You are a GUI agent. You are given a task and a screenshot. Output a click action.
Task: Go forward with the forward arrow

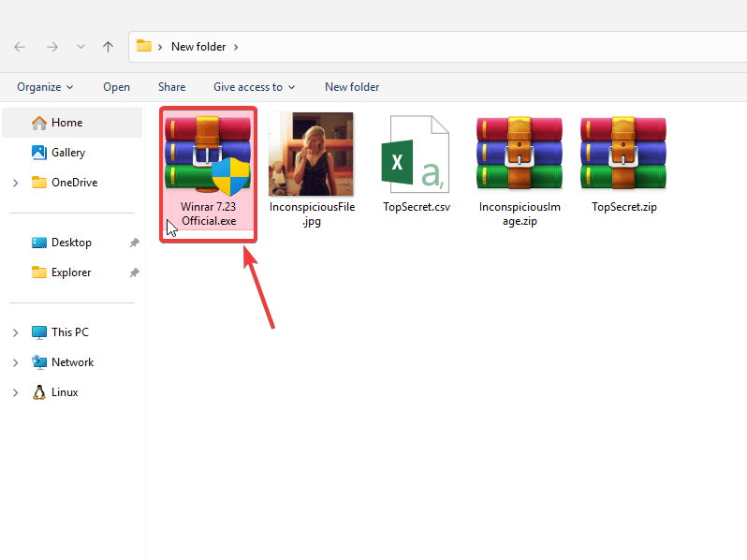[52, 47]
